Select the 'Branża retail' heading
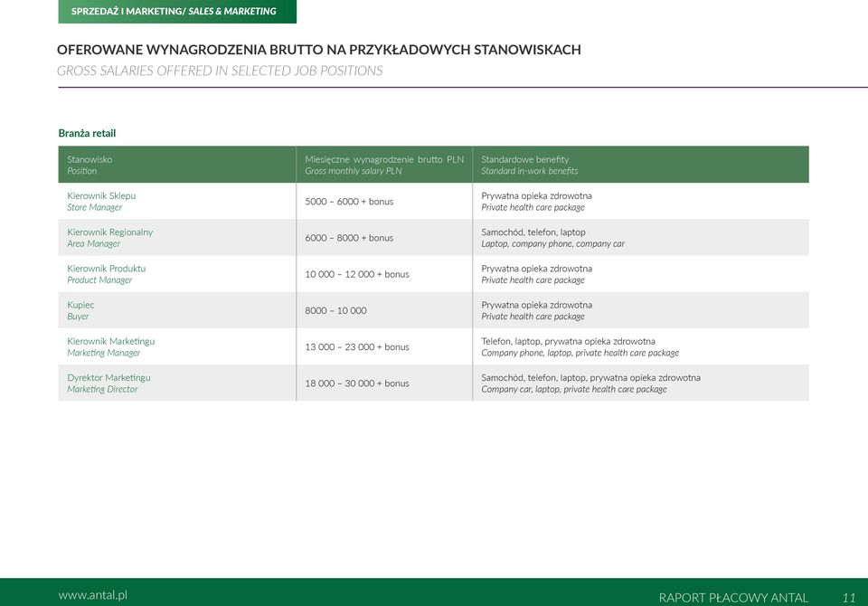This screenshot has height=606, width=868. point(87,133)
